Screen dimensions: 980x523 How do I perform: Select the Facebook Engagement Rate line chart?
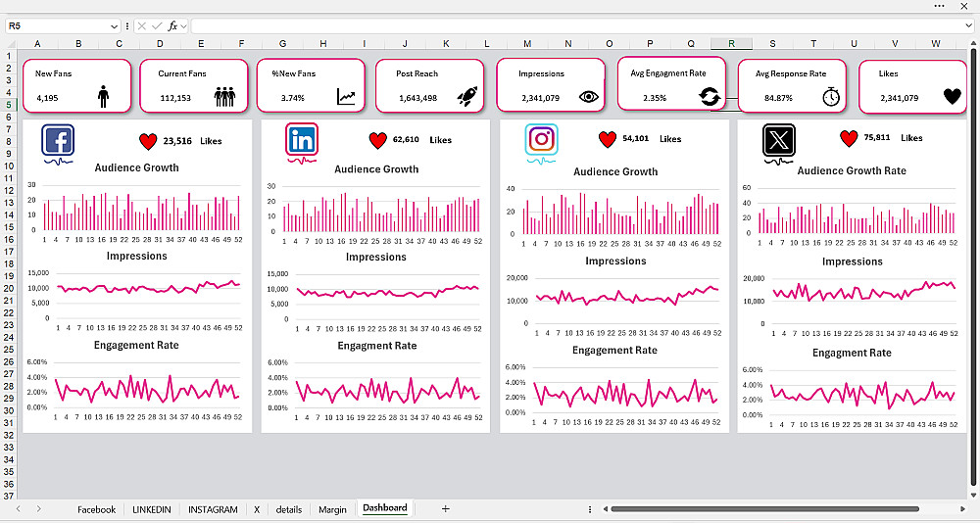(x=137, y=381)
